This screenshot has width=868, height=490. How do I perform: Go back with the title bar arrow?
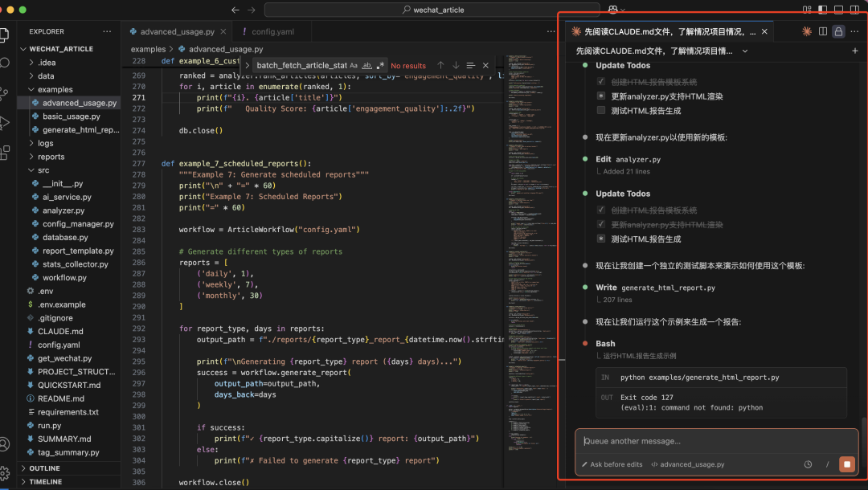coord(235,10)
